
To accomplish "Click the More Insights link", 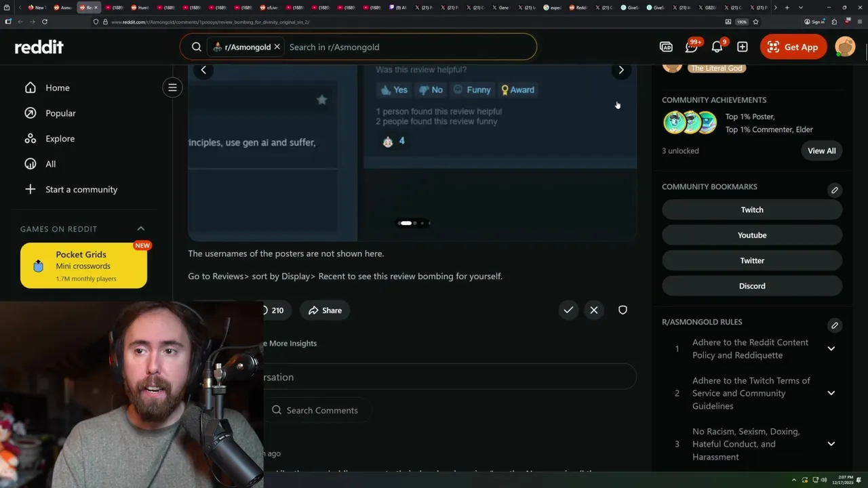I will [x=290, y=343].
